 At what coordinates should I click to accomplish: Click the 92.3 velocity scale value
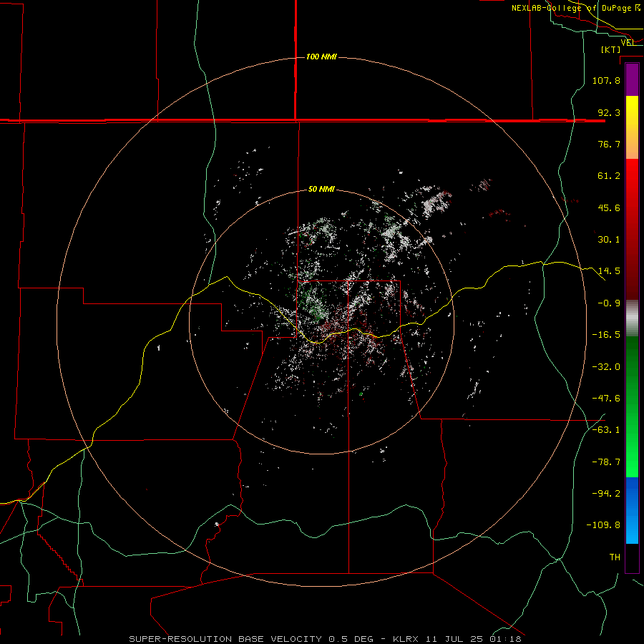click(609, 112)
